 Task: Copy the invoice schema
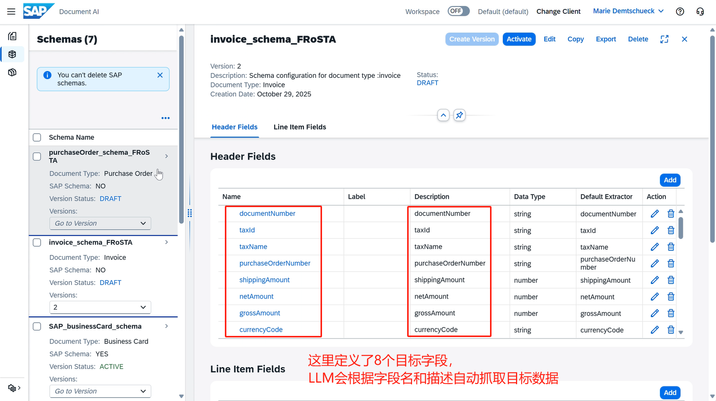[575, 39]
